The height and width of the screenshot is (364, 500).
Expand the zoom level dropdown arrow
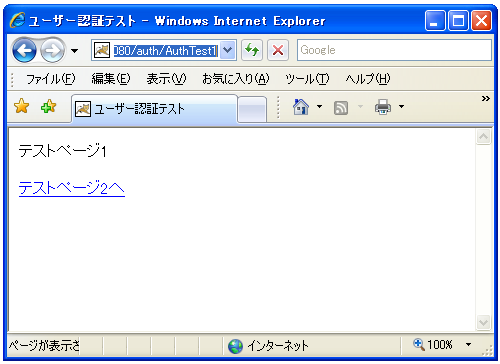click(468, 344)
